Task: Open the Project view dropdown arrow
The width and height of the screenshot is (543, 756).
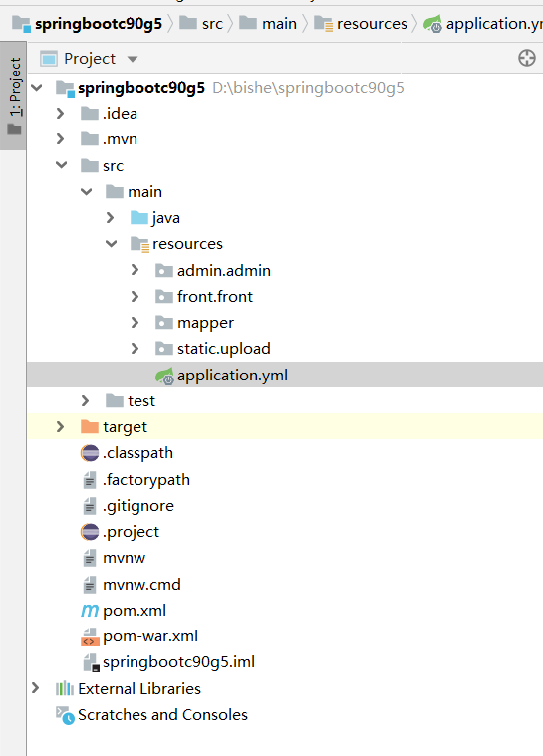Action: coord(133,59)
